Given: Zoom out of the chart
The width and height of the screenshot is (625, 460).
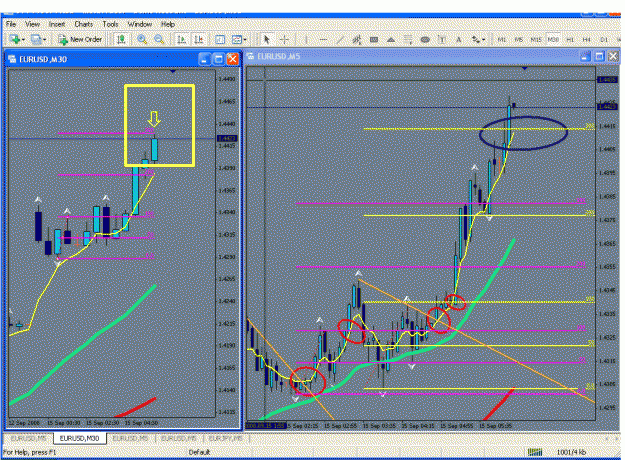Looking at the screenshot, I should tap(159, 39).
